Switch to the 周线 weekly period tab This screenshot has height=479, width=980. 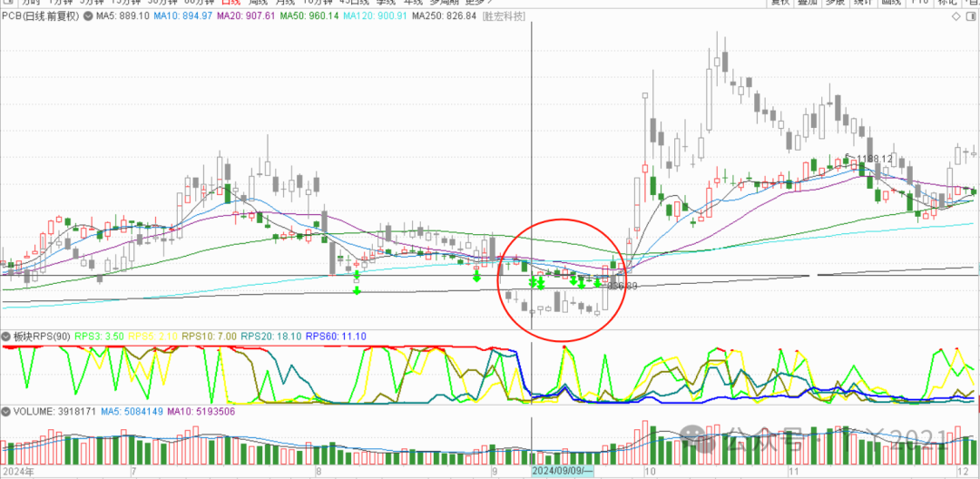click(262, 3)
